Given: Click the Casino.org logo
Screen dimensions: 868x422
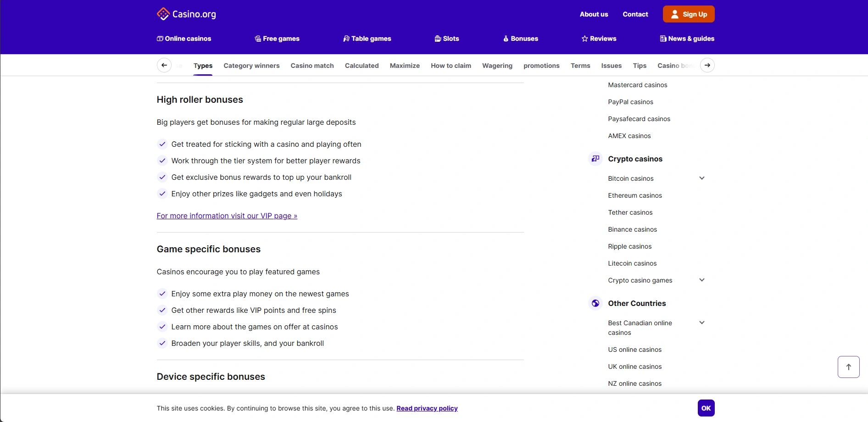Looking at the screenshot, I should pyautogui.click(x=186, y=14).
